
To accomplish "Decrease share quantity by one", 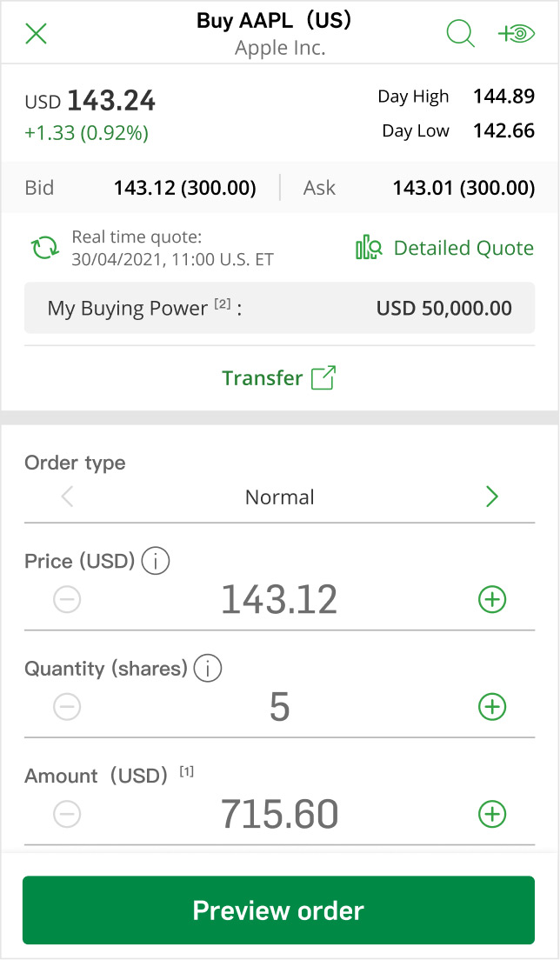I will point(67,707).
